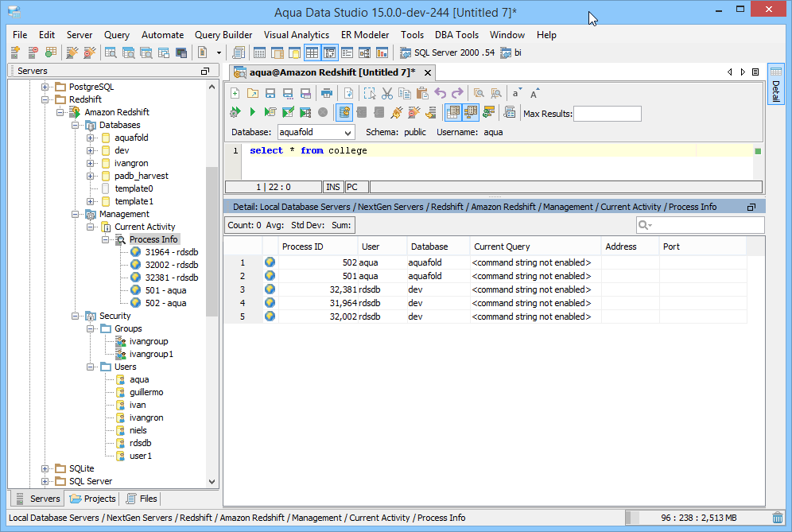This screenshot has width=792, height=532.
Task: Expand the SQLite folder node
Action: (x=45, y=469)
